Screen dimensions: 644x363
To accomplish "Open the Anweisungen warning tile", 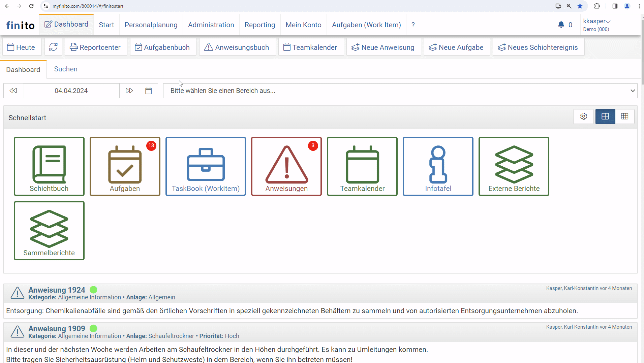I will point(286,166).
